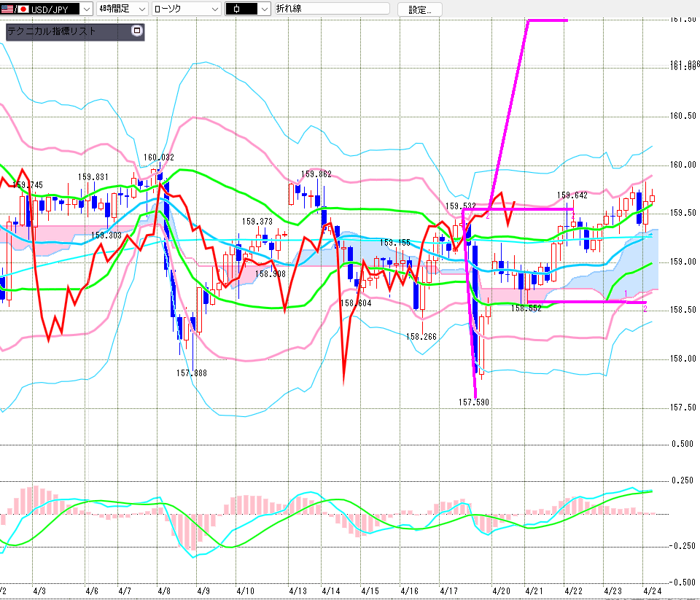The width and height of the screenshot is (700, 600).
Task: Open the USD/JPY currency pair dropdown
Action: pos(86,9)
